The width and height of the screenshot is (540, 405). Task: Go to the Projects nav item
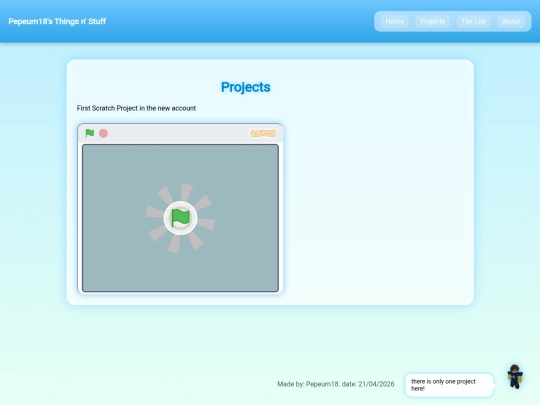(x=433, y=21)
